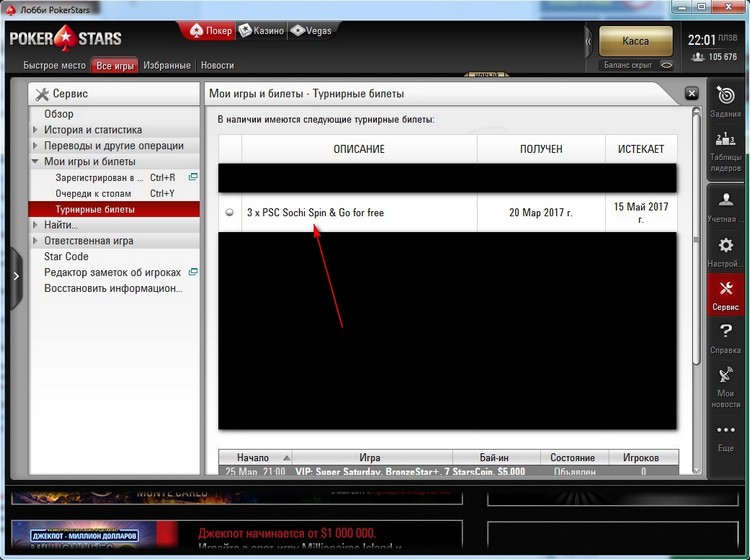Open Мои новости satellite dish icon

726,375
